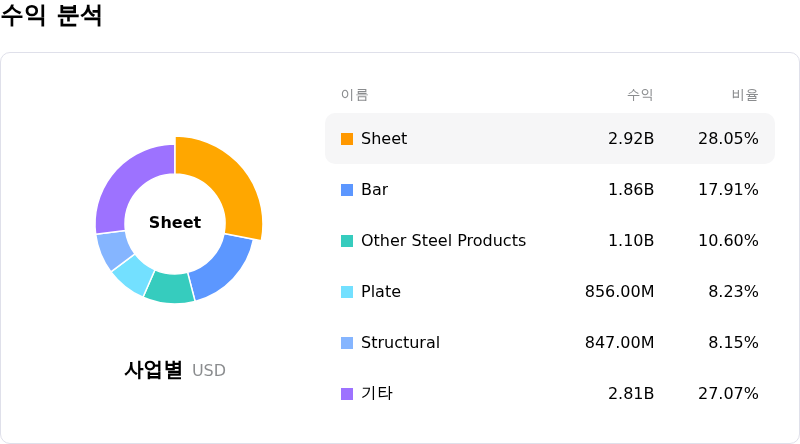Screen dimensions: 800x444
Task: Click the teal Other Steel Products swatch
Action: pos(347,241)
